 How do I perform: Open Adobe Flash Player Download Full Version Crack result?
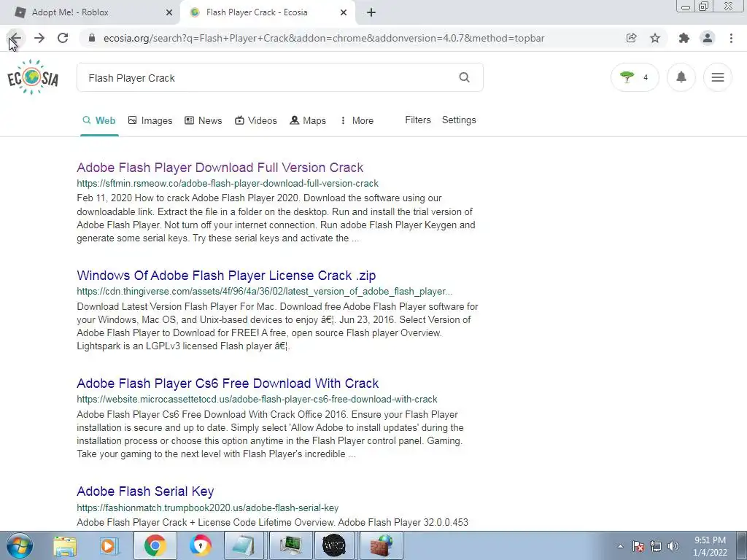tap(220, 168)
